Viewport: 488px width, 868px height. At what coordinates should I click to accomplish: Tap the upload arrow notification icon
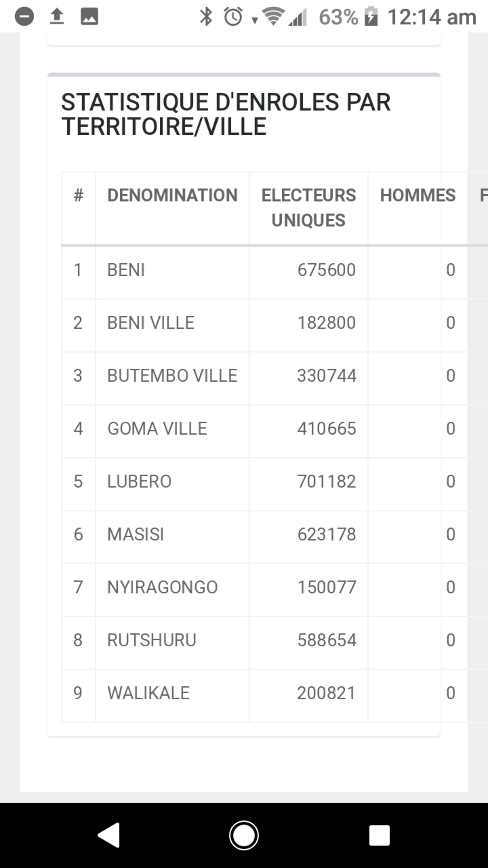point(57,16)
